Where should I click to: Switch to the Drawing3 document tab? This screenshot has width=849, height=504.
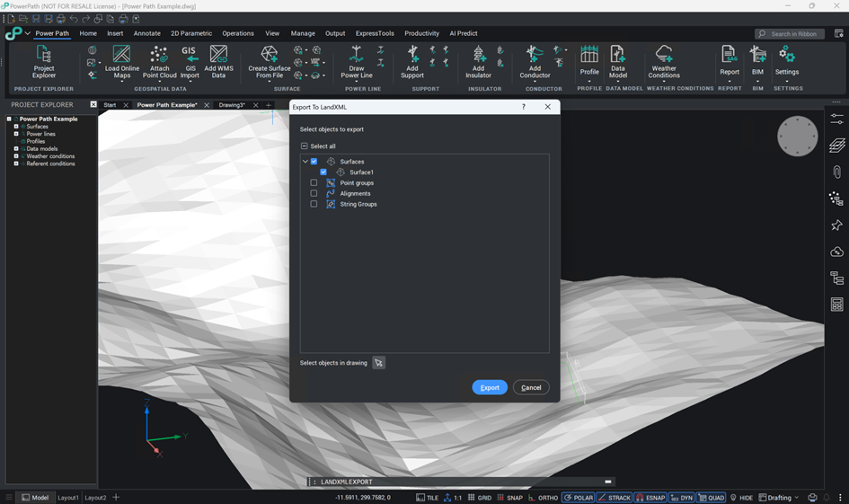pos(231,105)
